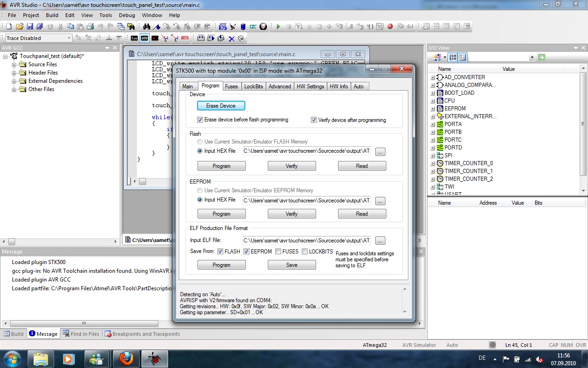Open the Advanced tab

tap(280, 86)
